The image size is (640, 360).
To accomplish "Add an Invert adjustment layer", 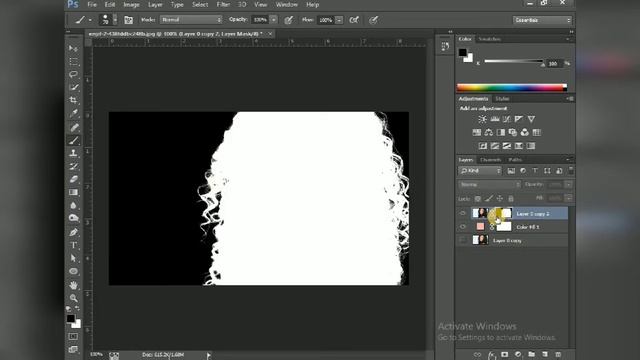I will click(482, 146).
